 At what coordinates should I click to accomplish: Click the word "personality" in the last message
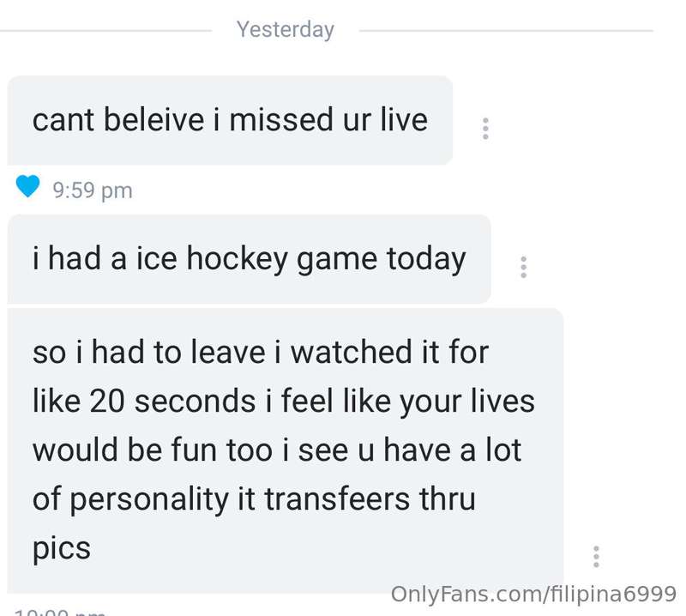point(148,499)
